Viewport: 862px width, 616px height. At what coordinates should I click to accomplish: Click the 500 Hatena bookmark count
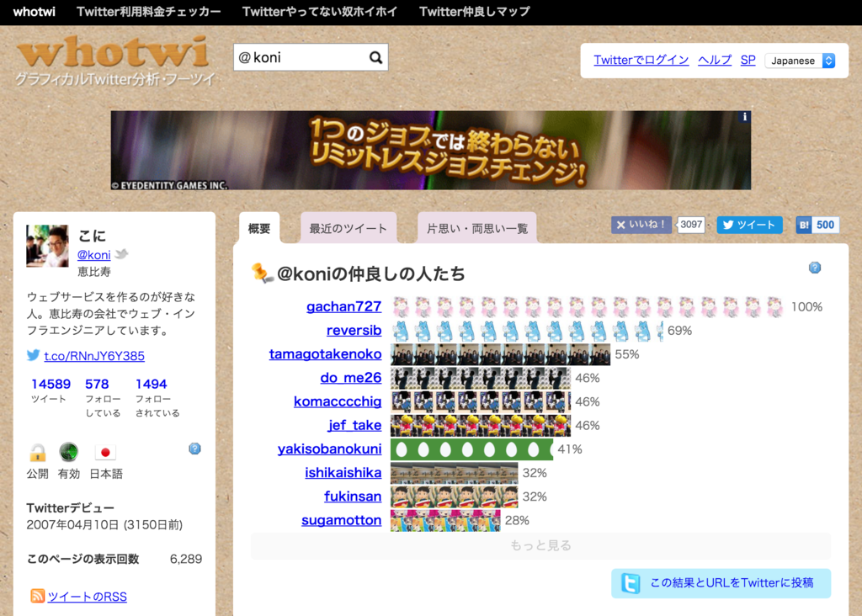[825, 225]
